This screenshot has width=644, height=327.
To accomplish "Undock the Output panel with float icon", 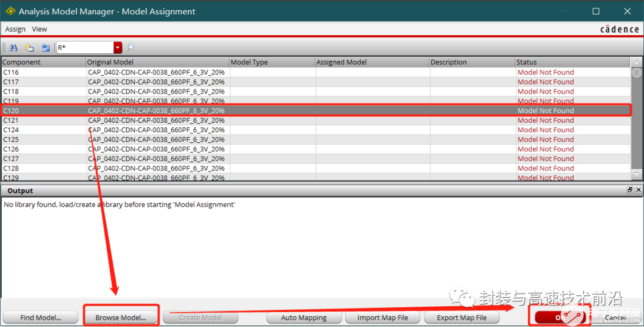I will pos(630,190).
